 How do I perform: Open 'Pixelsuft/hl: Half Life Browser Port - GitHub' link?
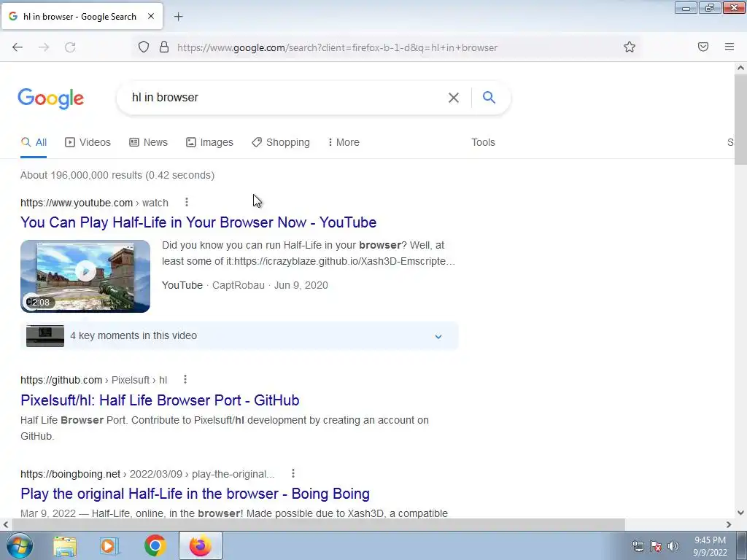(x=160, y=400)
